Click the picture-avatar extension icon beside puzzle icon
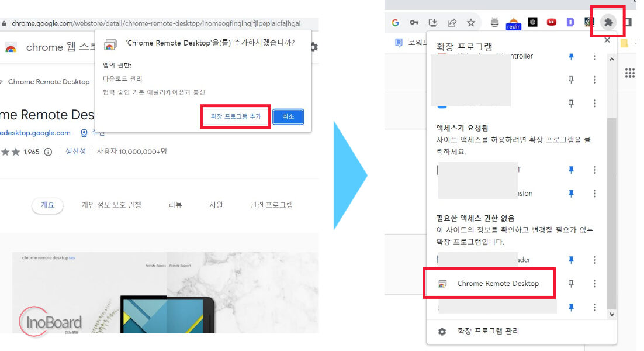Image resolution: width=644 pixels, height=351 pixels. 588,22
